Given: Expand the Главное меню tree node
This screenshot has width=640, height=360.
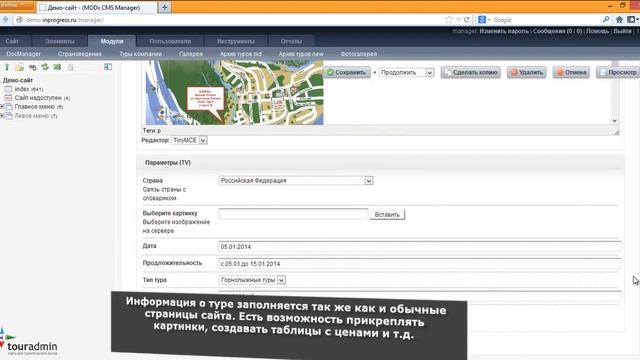Looking at the screenshot, I should pos(2,107).
